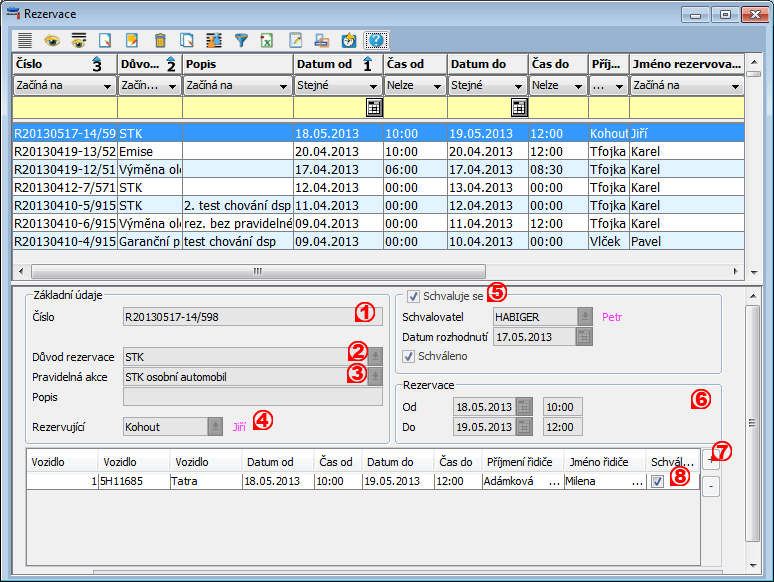The width and height of the screenshot is (774, 582).
Task: Open the Číslo column filter-type dropdown
Action: 103,86
